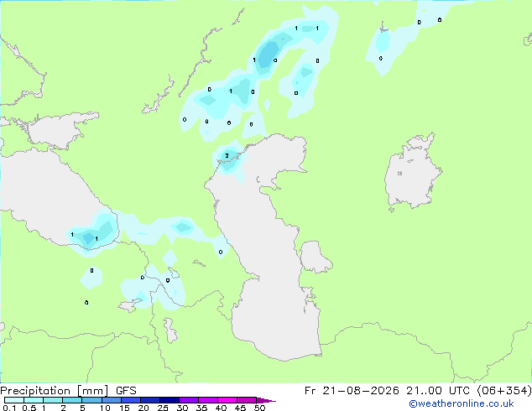Open the weatheronline.co.uk copyright link
Viewport: 532px width, 411px height.
coord(462,403)
